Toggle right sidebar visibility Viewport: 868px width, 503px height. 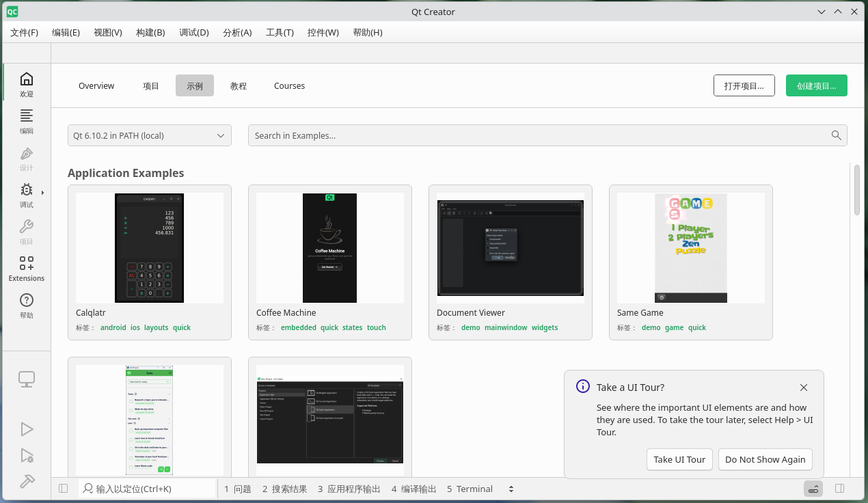click(x=840, y=489)
